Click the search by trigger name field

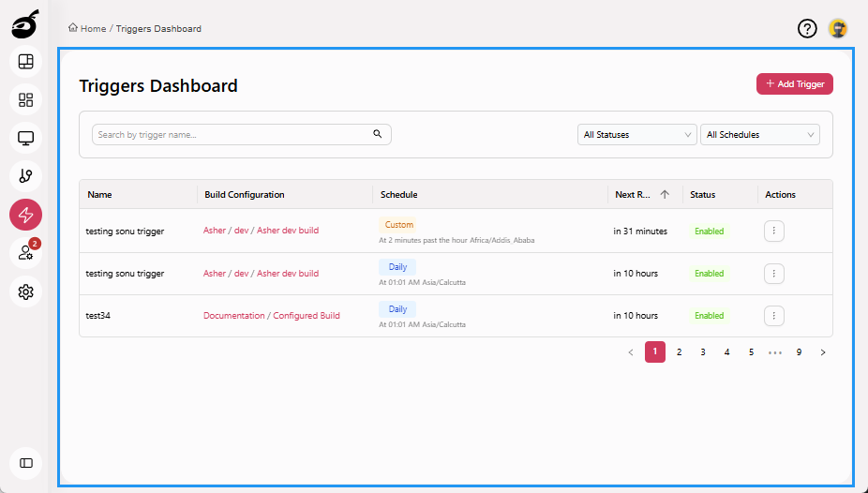pos(232,135)
